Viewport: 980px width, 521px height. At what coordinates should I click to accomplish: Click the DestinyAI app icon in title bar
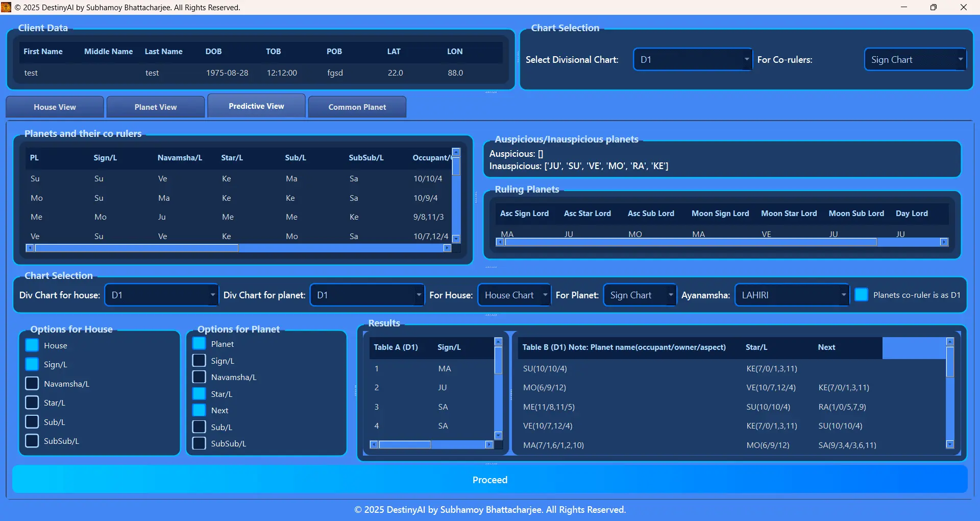point(6,7)
